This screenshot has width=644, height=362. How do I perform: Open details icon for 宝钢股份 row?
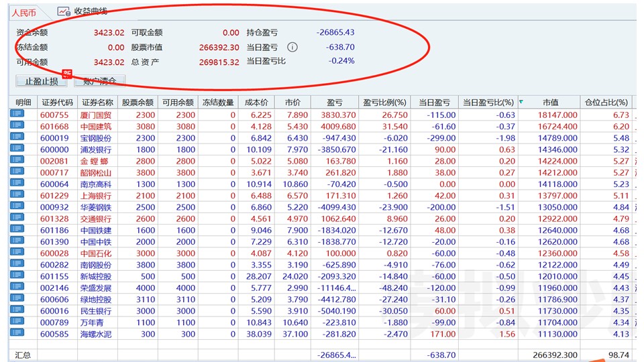pos(17,137)
